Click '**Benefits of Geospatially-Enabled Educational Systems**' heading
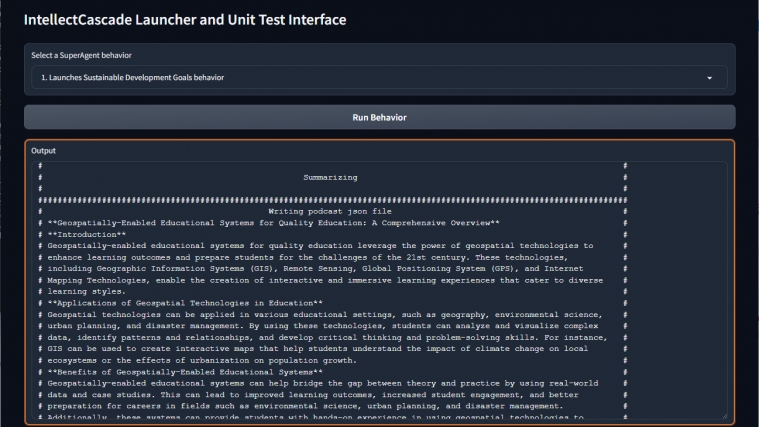 pos(185,372)
